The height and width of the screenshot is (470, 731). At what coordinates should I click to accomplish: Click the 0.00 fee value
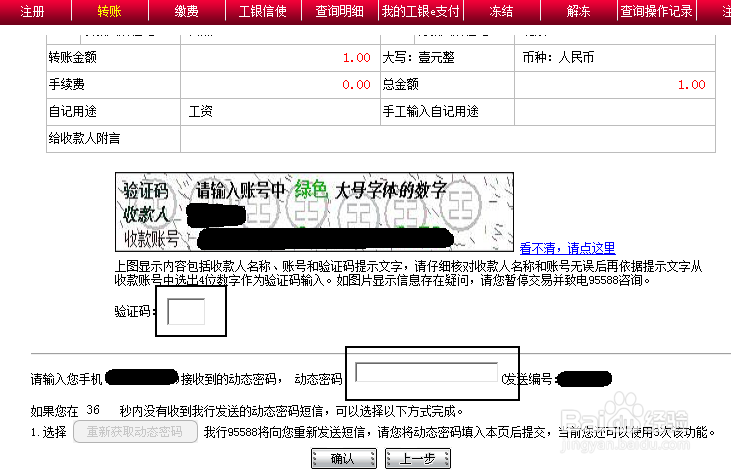click(356, 85)
